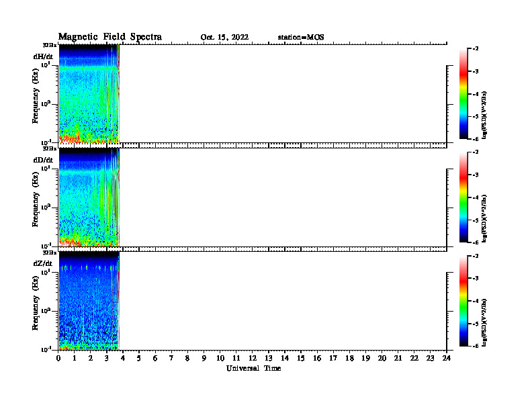Click the dD/dt spectrogram data region
532x411 pixels.
click(x=89, y=197)
